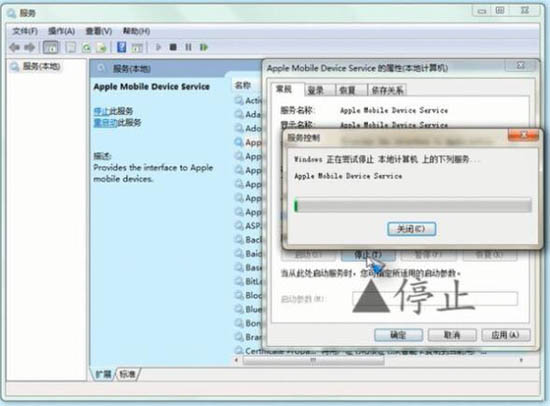The height and width of the screenshot is (406, 550).
Task: Click the Export List toolbar icon
Action: tap(101, 47)
